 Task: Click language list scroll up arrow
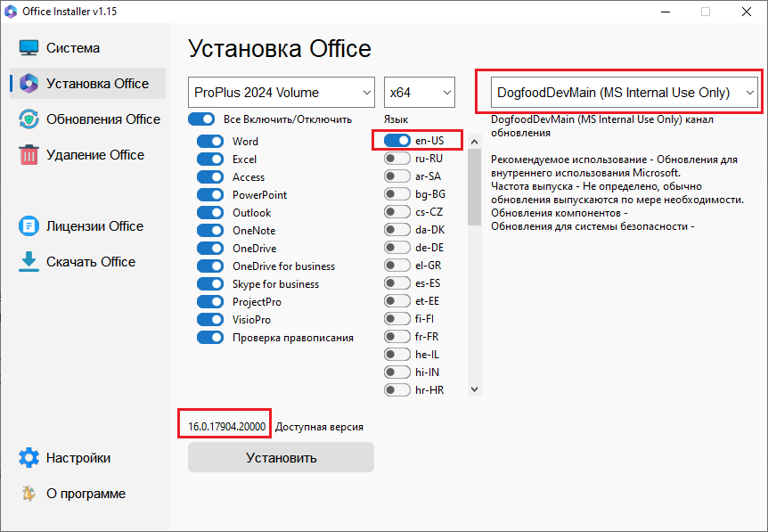click(x=474, y=142)
